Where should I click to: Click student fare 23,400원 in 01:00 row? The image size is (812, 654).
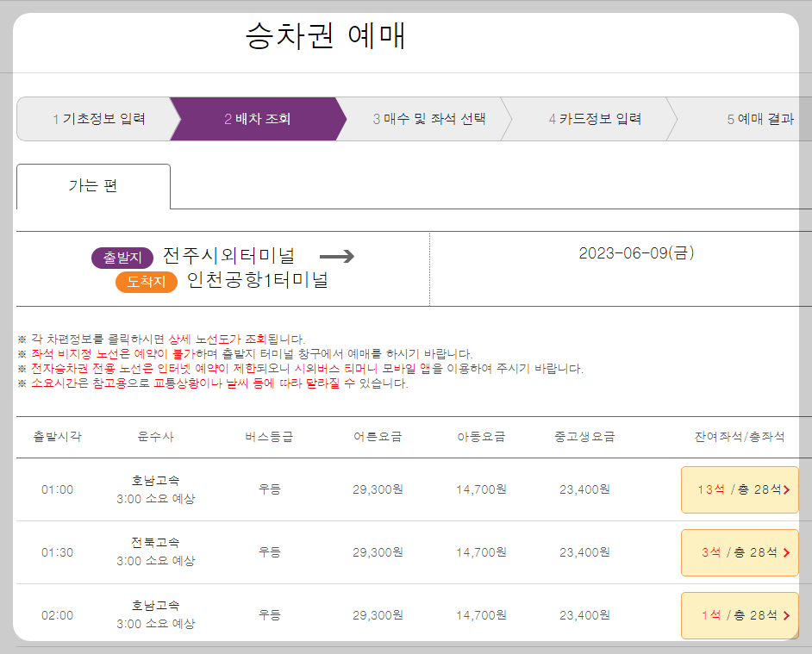(x=584, y=489)
